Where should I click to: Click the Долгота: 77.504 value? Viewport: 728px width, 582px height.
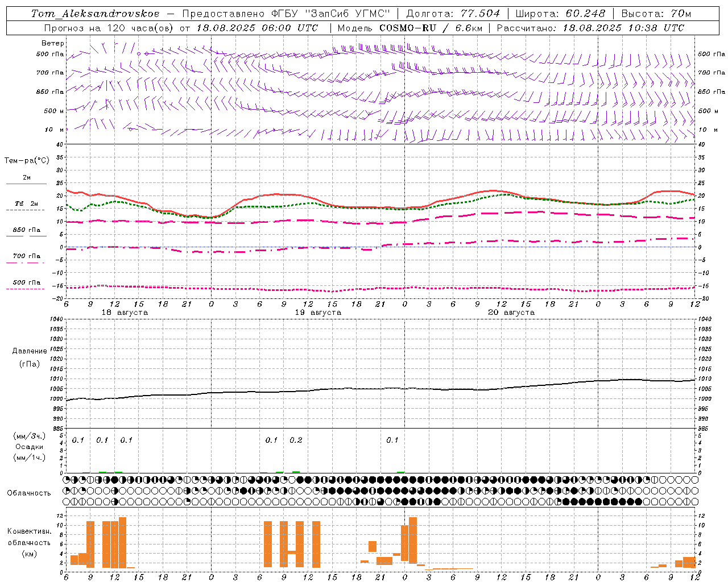453,14
